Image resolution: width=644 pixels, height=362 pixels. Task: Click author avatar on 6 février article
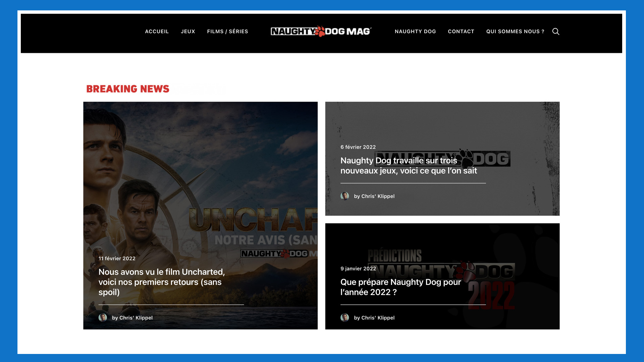(344, 196)
